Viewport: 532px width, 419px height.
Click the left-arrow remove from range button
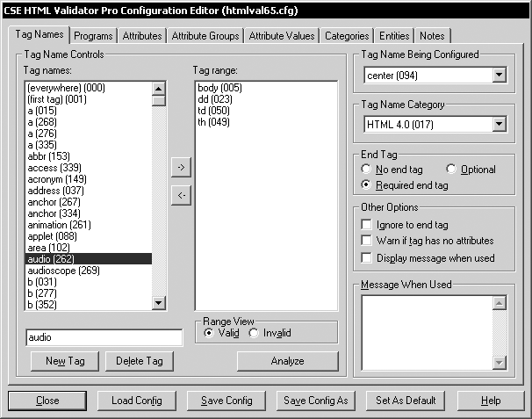[179, 195]
